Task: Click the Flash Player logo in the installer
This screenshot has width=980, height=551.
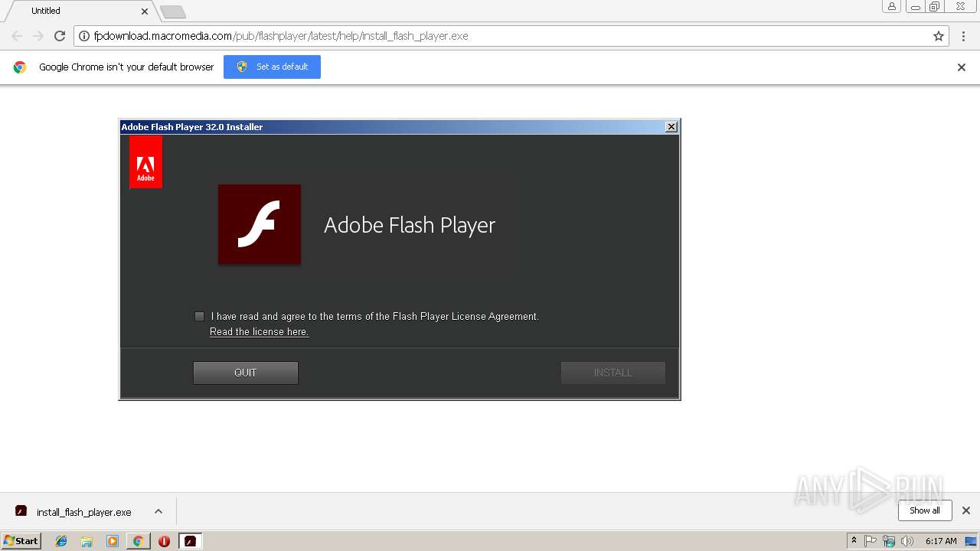Action: point(260,224)
